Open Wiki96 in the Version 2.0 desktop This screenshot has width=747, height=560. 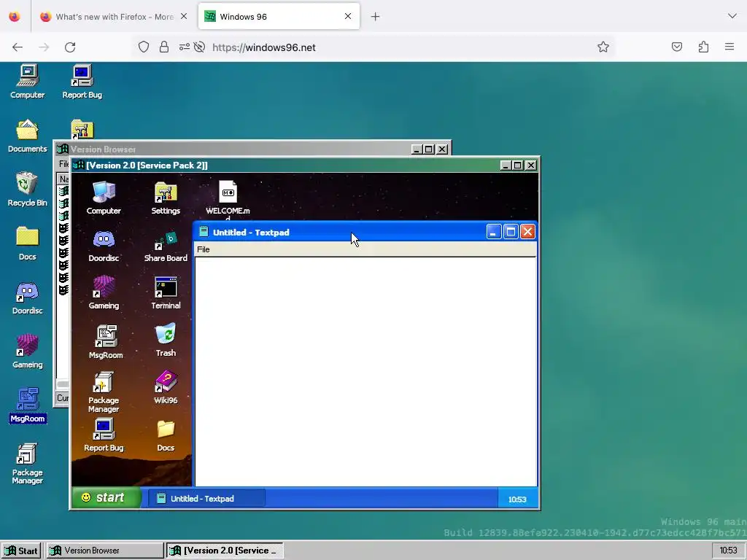[x=166, y=387]
